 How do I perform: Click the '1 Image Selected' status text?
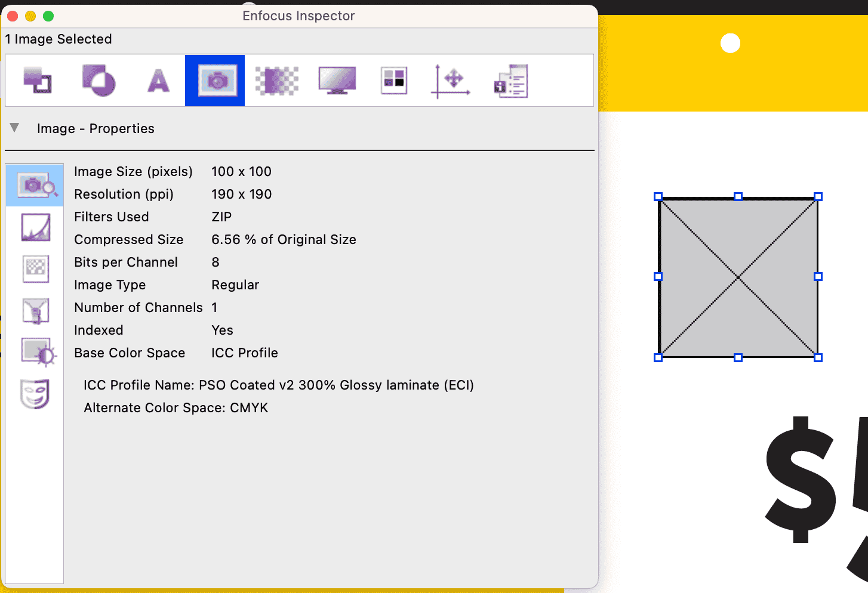coord(59,39)
